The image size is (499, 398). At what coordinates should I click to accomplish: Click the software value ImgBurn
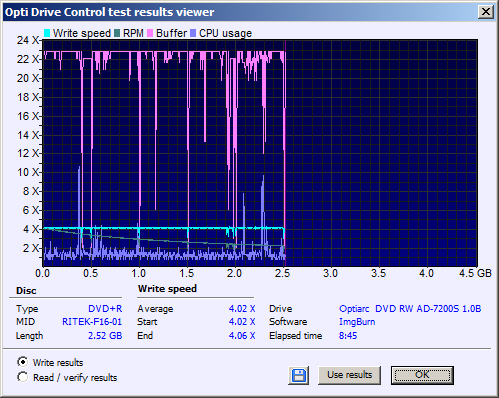click(357, 322)
